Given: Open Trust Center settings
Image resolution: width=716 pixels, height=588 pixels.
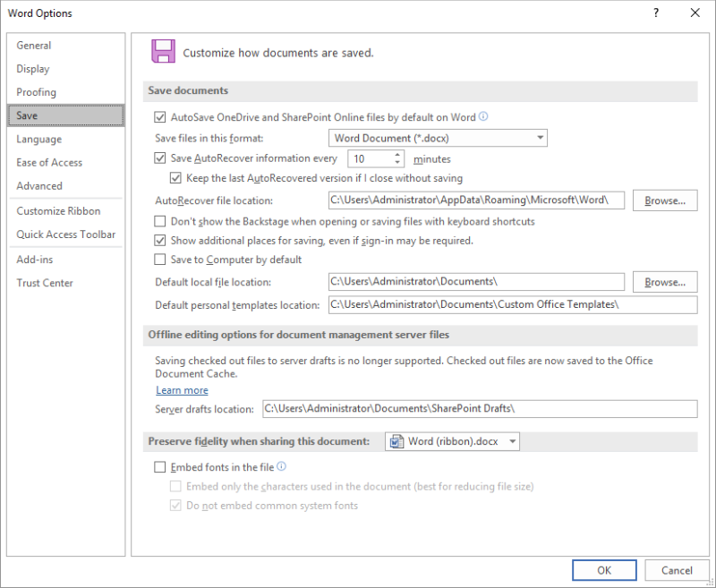Looking at the screenshot, I should click(x=45, y=283).
